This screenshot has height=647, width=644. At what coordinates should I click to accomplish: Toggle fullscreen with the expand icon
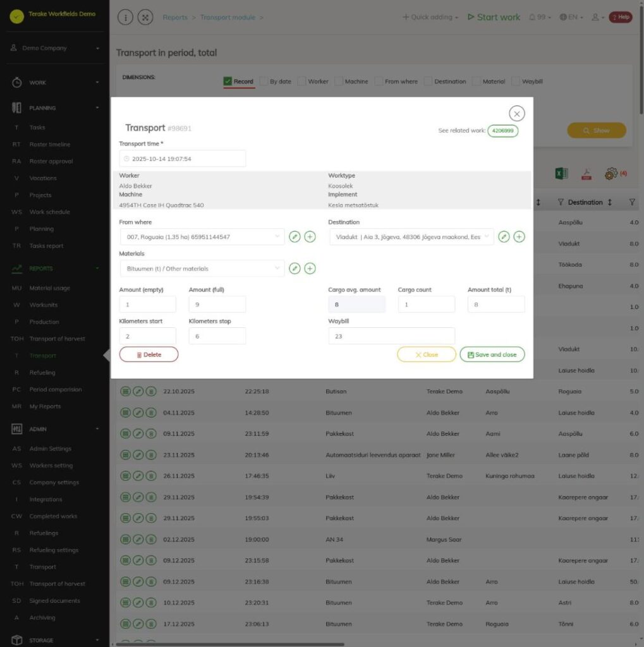(145, 17)
